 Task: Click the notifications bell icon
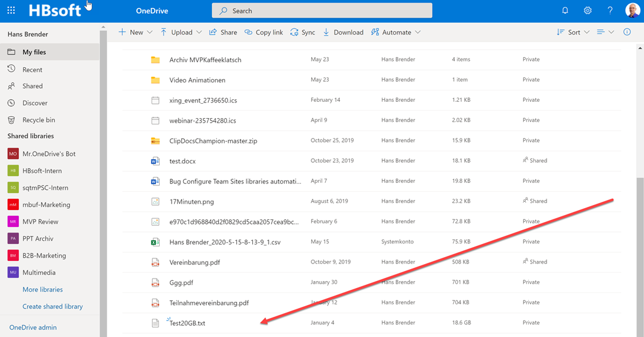pyautogui.click(x=565, y=11)
